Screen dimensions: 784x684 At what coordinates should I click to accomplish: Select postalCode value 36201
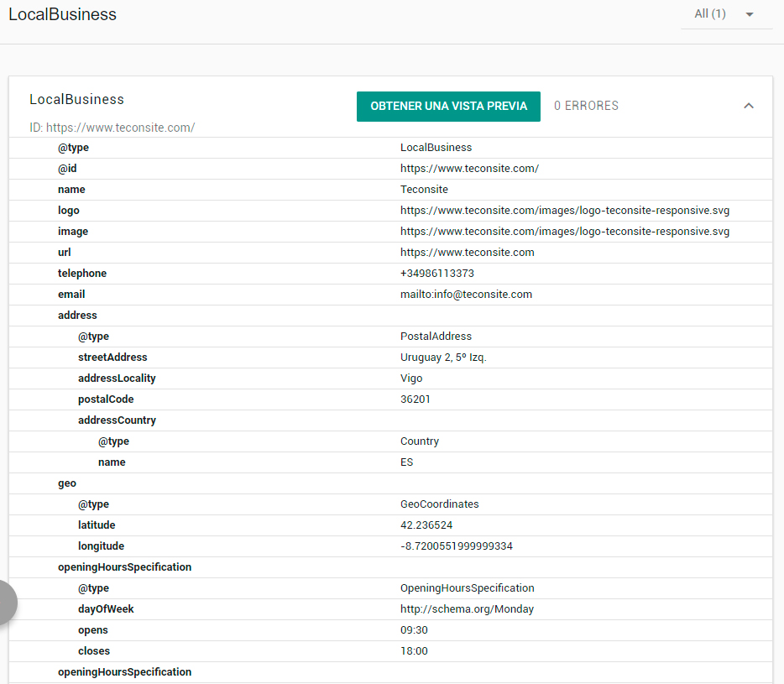[x=415, y=399]
